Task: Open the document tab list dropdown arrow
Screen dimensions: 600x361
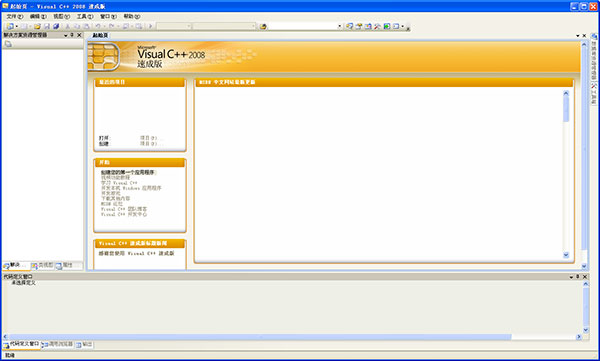Action: point(578,36)
